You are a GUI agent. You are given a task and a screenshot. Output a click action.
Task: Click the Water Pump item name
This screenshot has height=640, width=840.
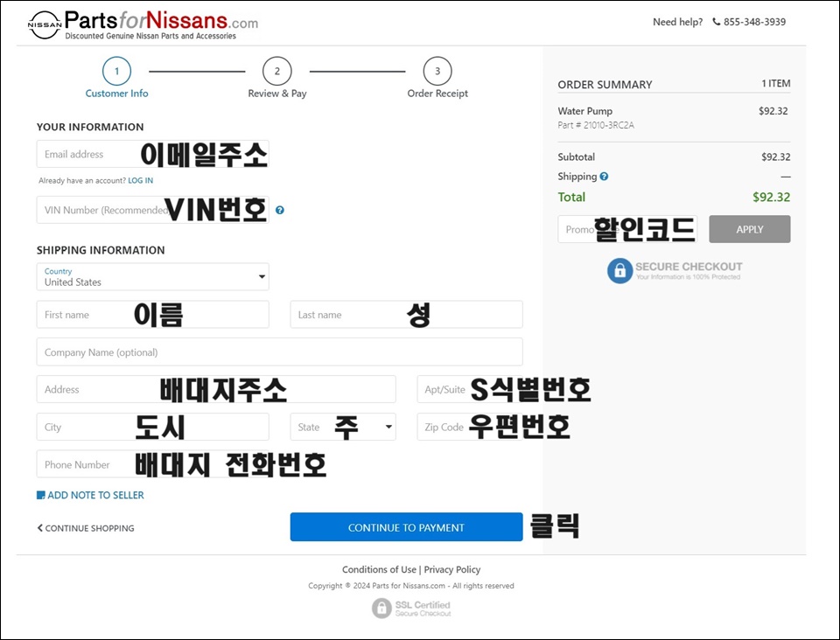click(585, 111)
